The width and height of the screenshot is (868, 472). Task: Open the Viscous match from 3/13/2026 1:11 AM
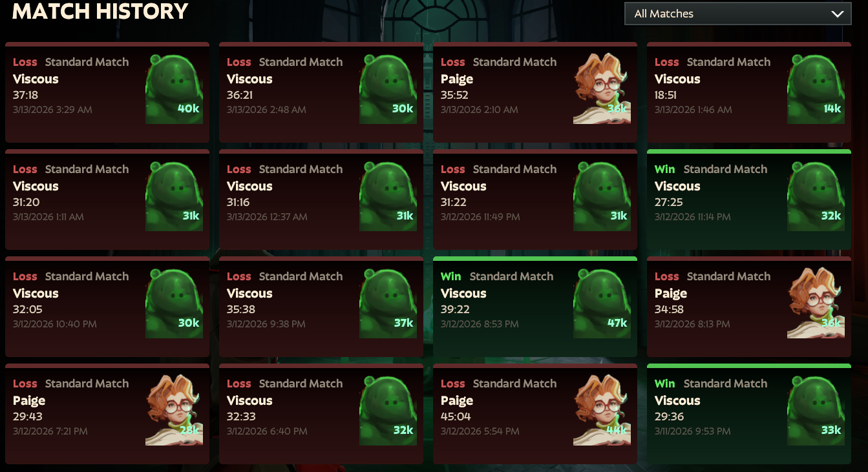click(107, 200)
